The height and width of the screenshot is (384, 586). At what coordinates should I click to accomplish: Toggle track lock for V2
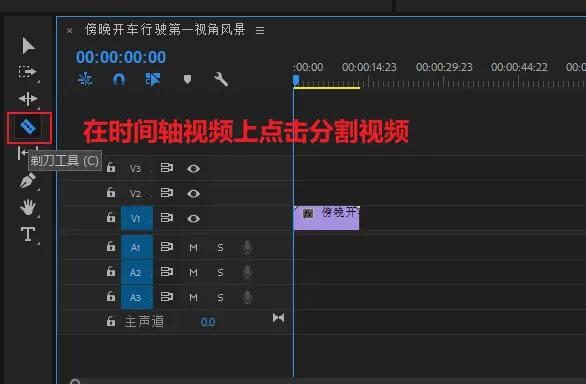(x=111, y=192)
